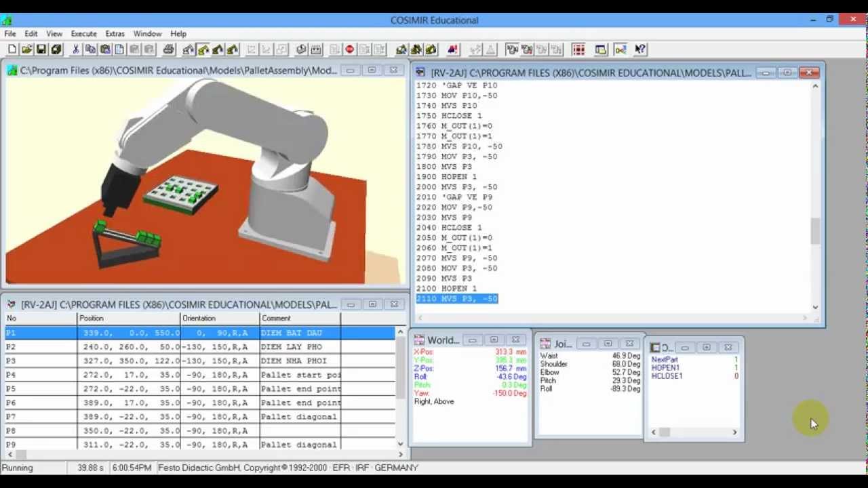Image resolution: width=868 pixels, height=488 pixels.
Task: Click the red Stop program icon
Action: [x=350, y=49]
